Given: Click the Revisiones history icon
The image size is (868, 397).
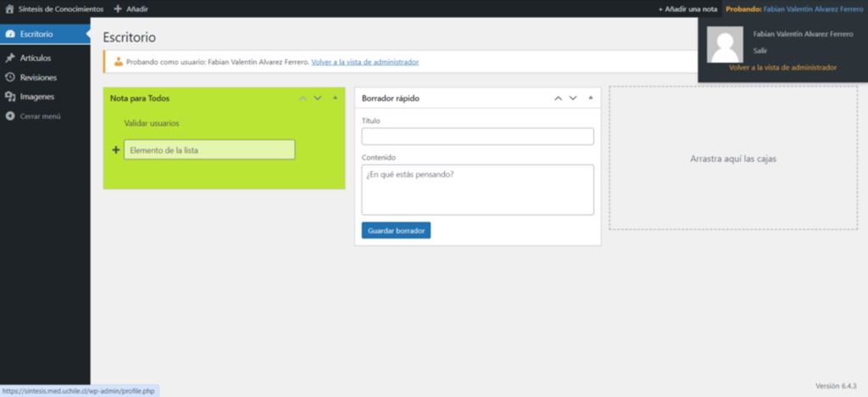Looking at the screenshot, I should tap(10, 77).
